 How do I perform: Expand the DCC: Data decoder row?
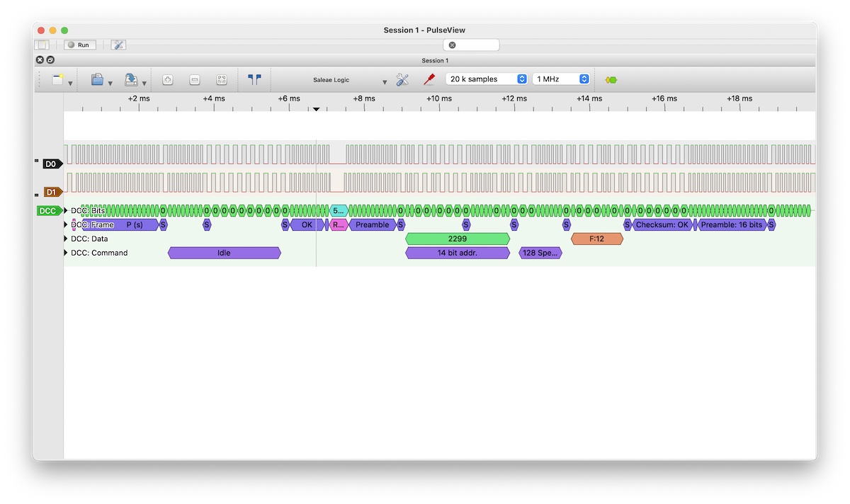tap(67, 239)
